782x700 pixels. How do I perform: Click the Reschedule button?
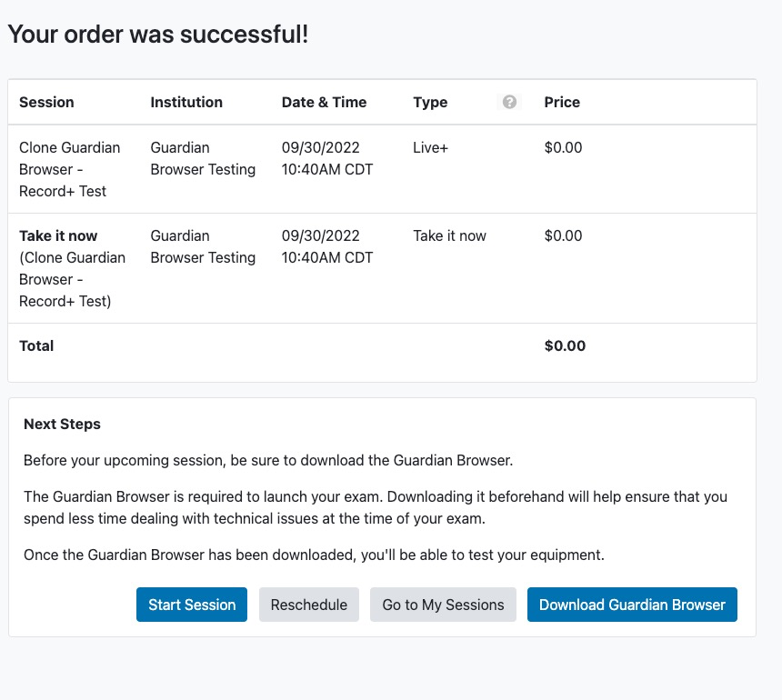(309, 605)
